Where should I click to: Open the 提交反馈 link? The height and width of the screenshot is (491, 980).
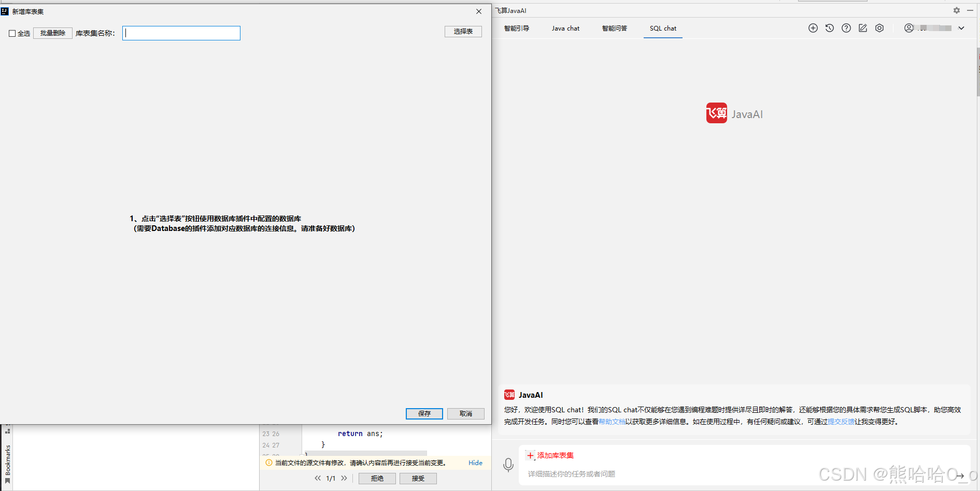(841, 422)
